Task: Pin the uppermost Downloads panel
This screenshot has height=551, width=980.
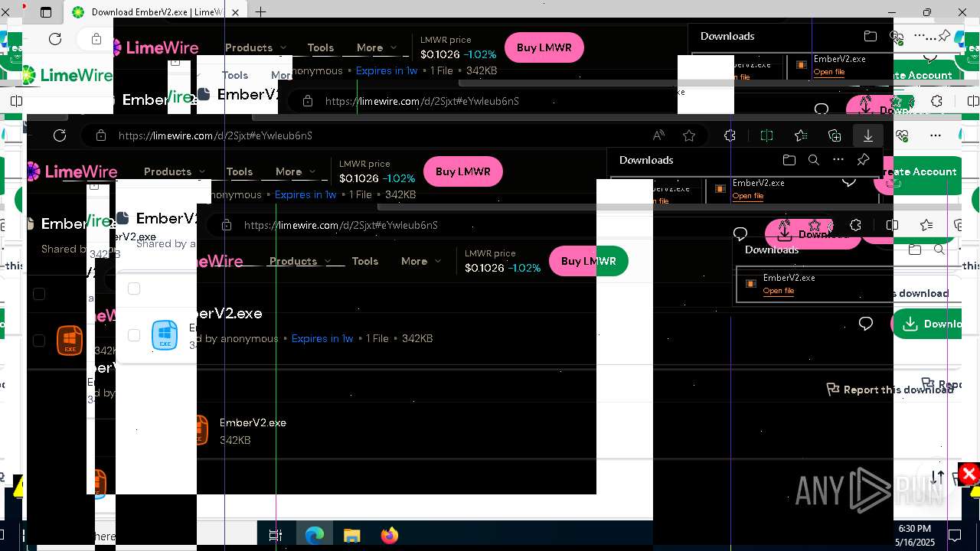Action: [x=944, y=36]
